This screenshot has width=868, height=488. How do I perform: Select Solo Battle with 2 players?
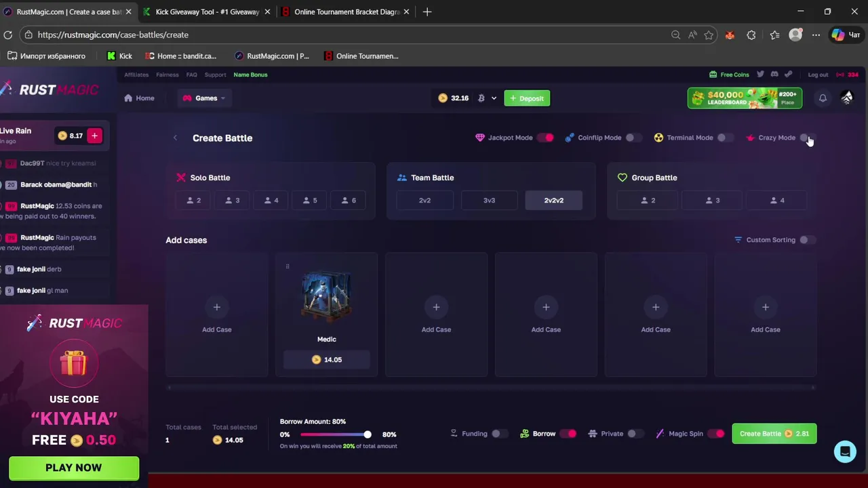click(x=193, y=201)
